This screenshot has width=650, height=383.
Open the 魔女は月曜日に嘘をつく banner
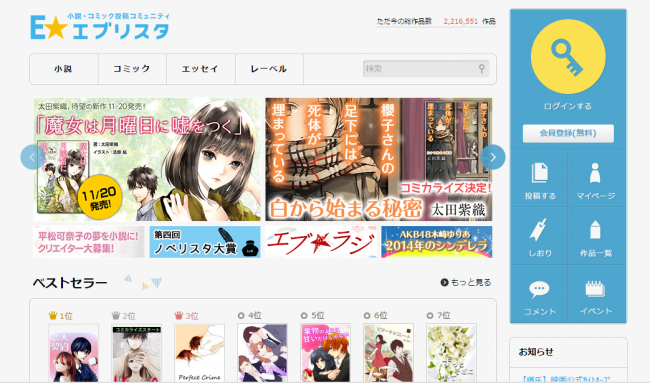(x=147, y=159)
